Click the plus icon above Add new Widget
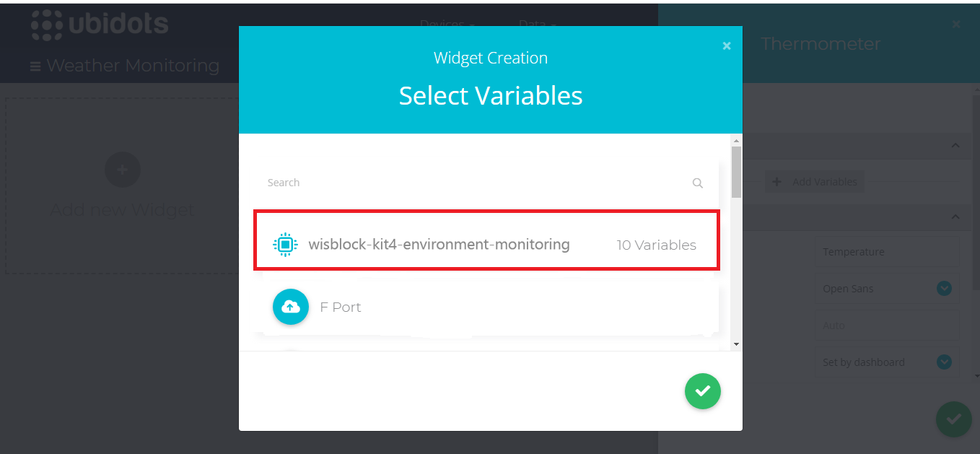 122,170
